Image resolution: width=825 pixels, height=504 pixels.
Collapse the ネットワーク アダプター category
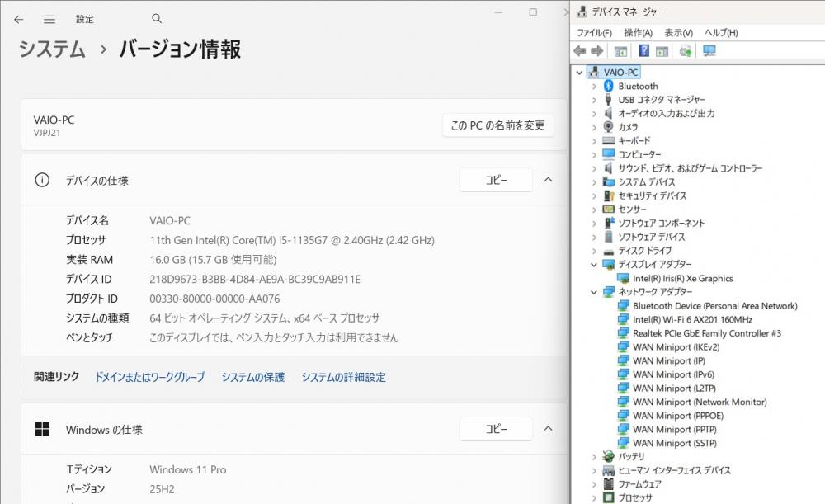point(594,292)
